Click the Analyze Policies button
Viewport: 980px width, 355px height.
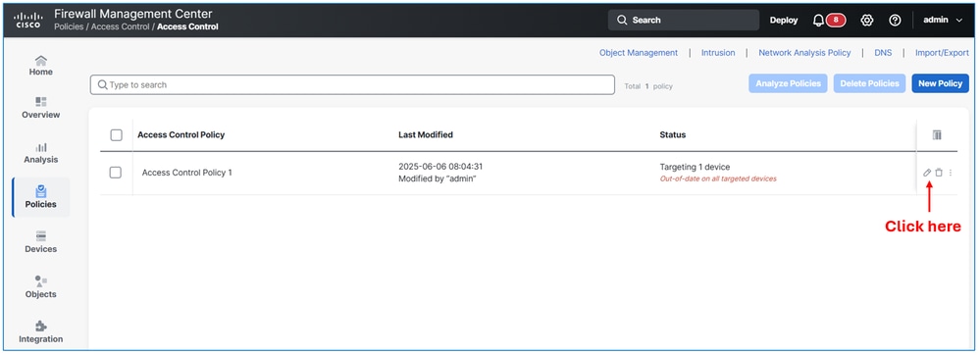788,83
